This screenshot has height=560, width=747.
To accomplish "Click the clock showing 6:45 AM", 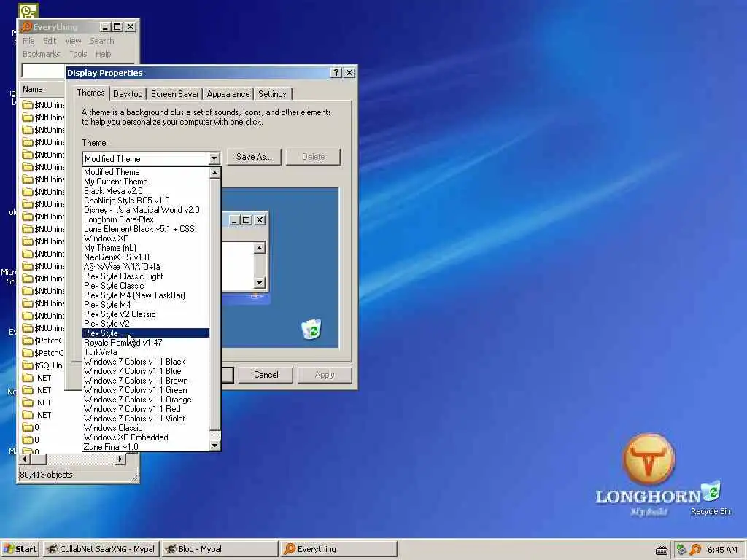I will 722,550.
